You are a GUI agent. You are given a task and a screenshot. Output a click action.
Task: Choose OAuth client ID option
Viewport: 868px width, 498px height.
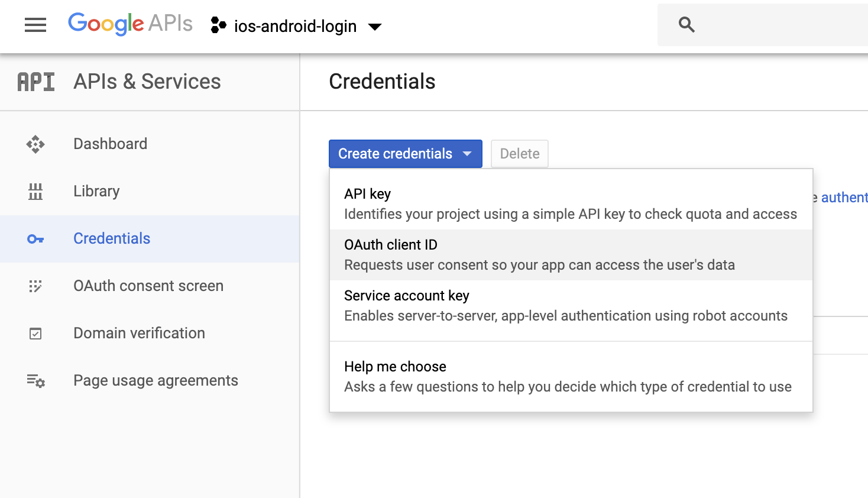point(571,255)
